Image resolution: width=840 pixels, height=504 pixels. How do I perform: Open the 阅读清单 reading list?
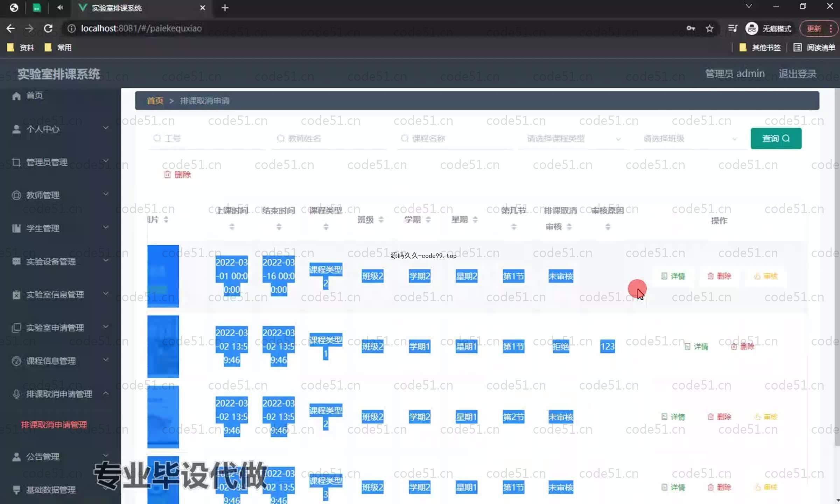pos(814,48)
